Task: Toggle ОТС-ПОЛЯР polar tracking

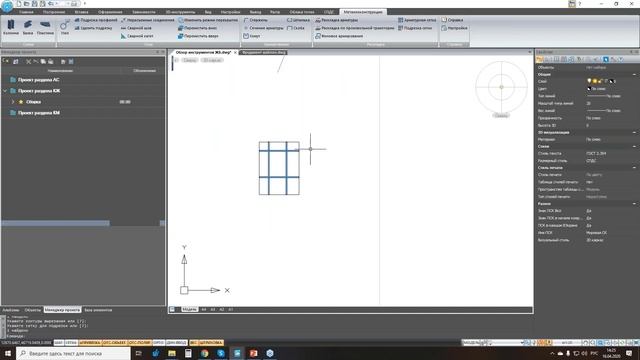Action: [x=140, y=343]
